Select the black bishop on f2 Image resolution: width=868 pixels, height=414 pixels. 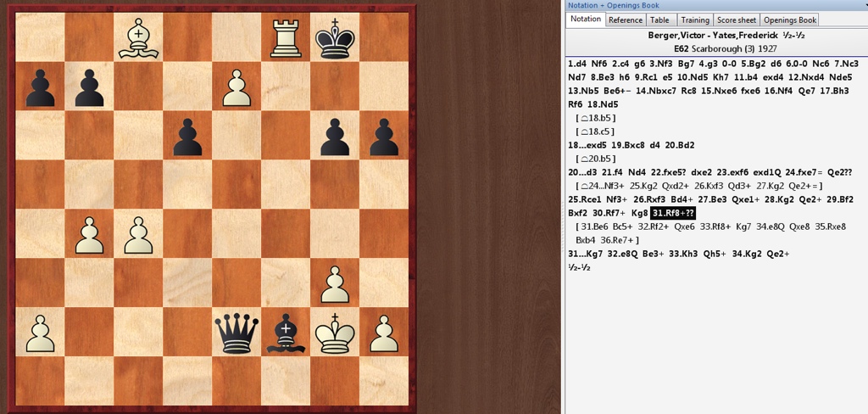[286, 330]
